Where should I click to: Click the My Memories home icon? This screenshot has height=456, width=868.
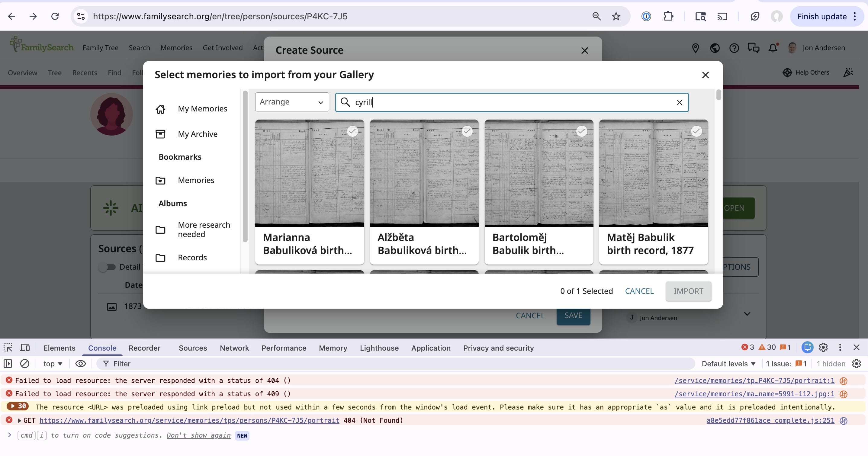click(160, 109)
